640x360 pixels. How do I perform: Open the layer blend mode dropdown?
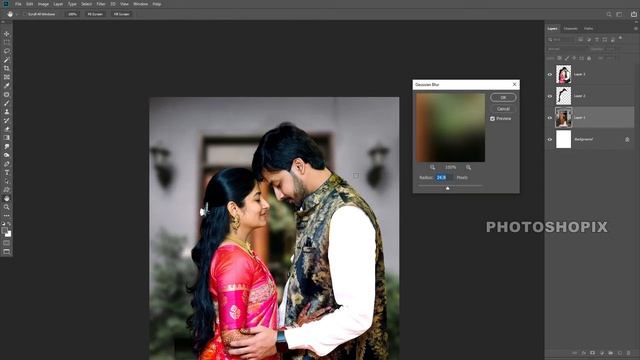tap(567, 49)
